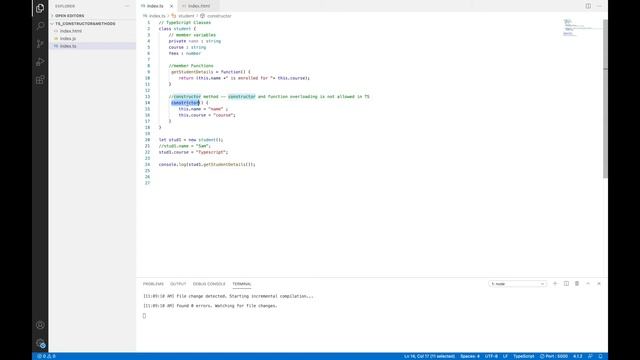Screen dimensions: 640x360
Task: Click the errors and warnings count in status bar
Action: coord(46,356)
